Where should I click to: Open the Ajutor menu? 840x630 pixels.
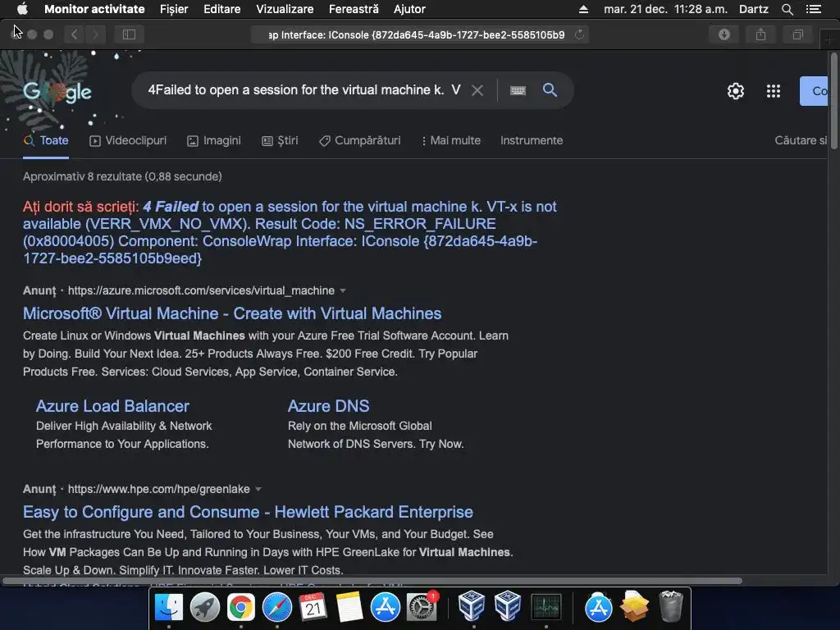pos(409,9)
